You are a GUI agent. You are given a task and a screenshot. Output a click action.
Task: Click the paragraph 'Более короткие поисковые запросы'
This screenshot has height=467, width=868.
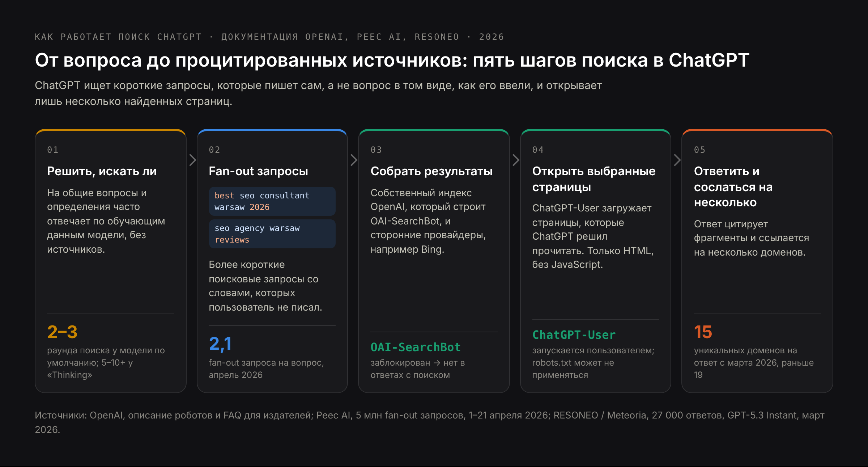point(265,286)
